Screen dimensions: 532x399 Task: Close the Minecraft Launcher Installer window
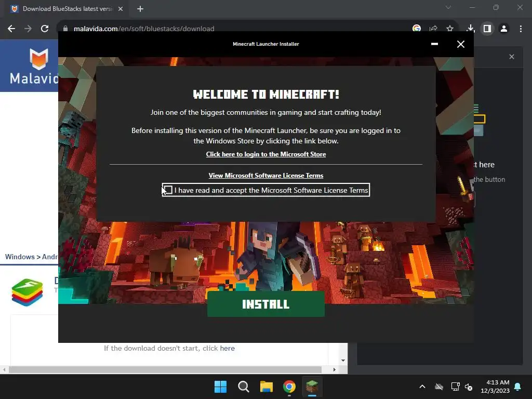pos(460,44)
